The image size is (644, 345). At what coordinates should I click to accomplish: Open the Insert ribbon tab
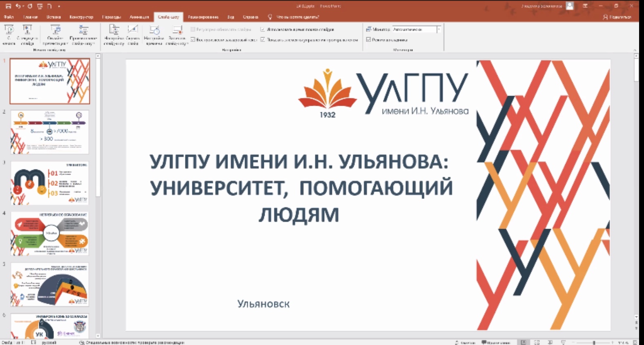(x=53, y=17)
